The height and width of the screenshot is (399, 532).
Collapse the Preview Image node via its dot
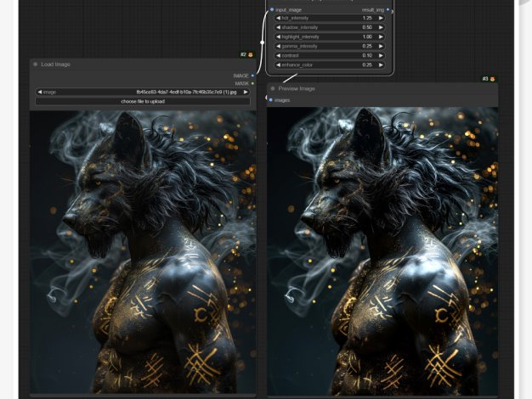pyautogui.click(x=273, y=88)
